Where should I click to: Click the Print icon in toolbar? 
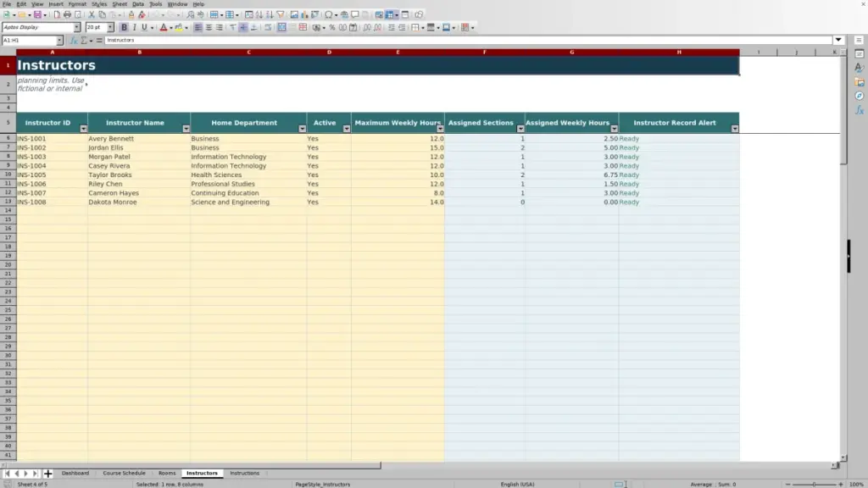pos(67,14)
